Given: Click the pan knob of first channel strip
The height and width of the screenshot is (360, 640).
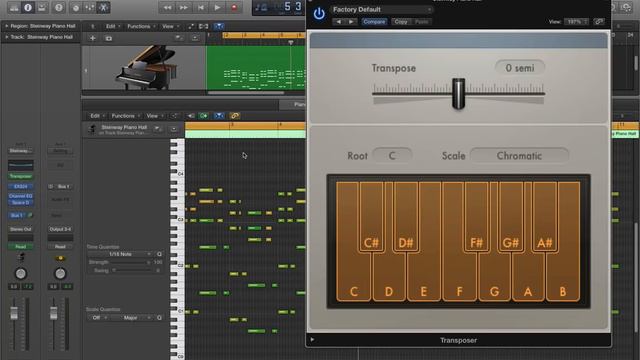Looking at the screenshot, I should [20, 273].
